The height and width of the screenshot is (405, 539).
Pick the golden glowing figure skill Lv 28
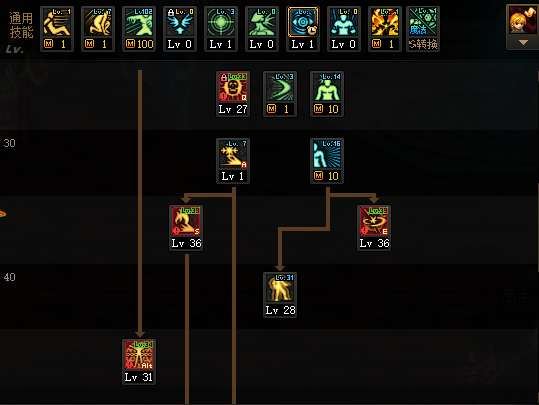(280, 288)
